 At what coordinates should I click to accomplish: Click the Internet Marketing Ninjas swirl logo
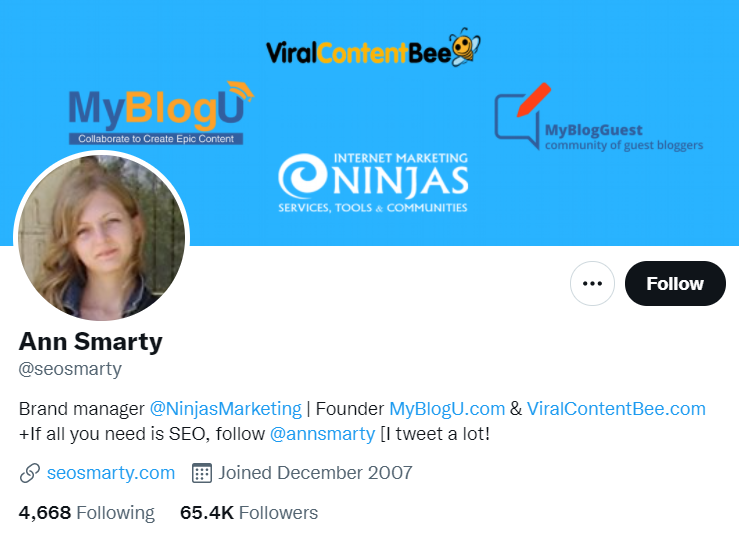pyautogui.click(x=302, y=176)
